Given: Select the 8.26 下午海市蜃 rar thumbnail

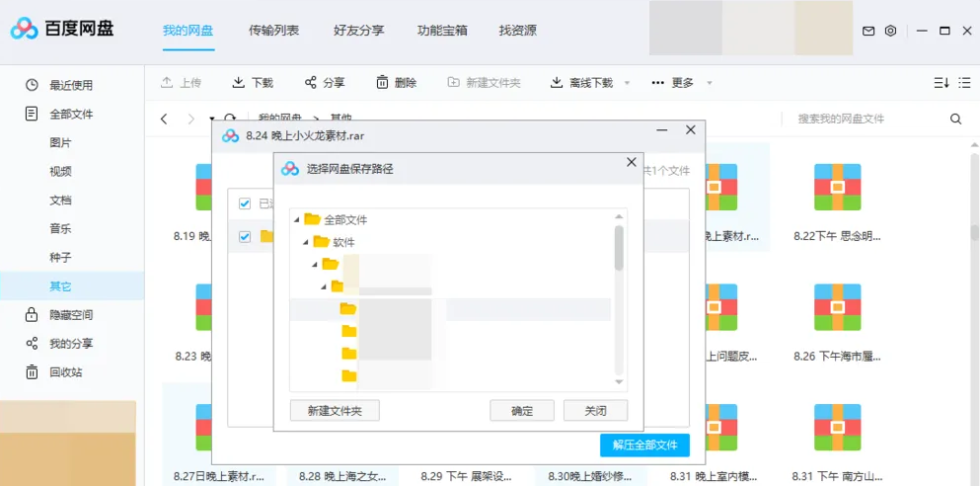Looking at the screenshot, I should (x=838, y=307).
